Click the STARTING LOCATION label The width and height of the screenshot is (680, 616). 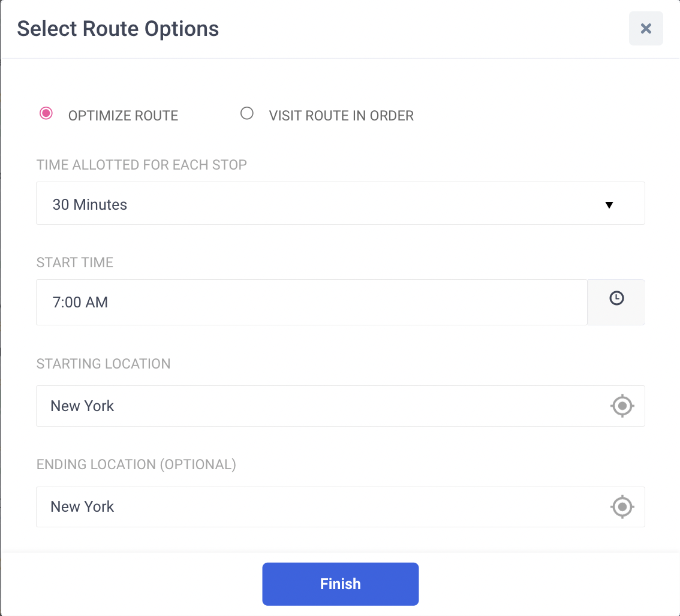coord(103,364)
